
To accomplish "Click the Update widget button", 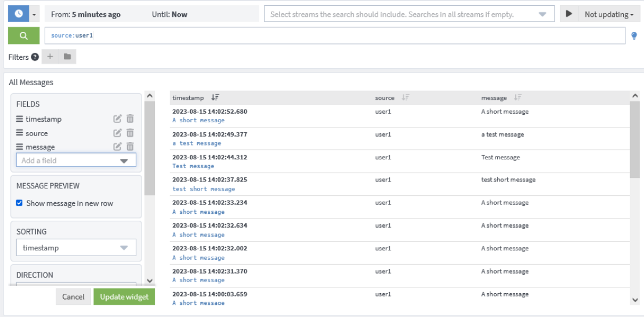I will pyautogui.click(x=124, y=297).
